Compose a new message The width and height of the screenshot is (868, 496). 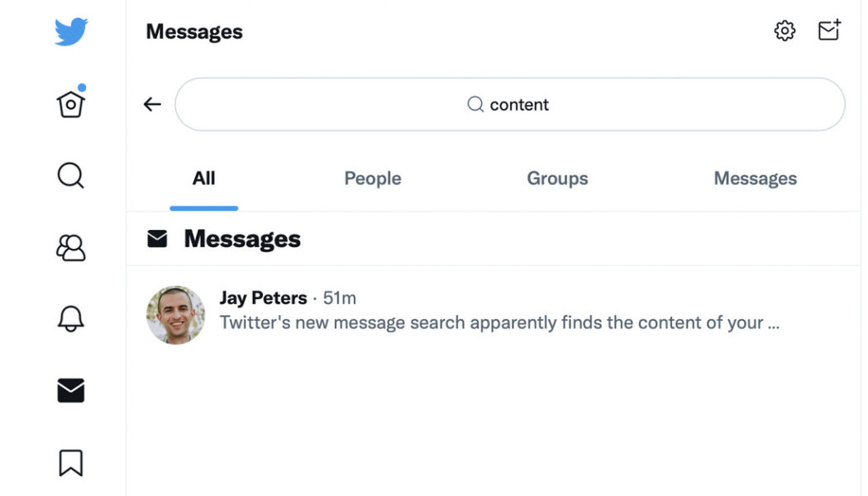coord(829,30)
